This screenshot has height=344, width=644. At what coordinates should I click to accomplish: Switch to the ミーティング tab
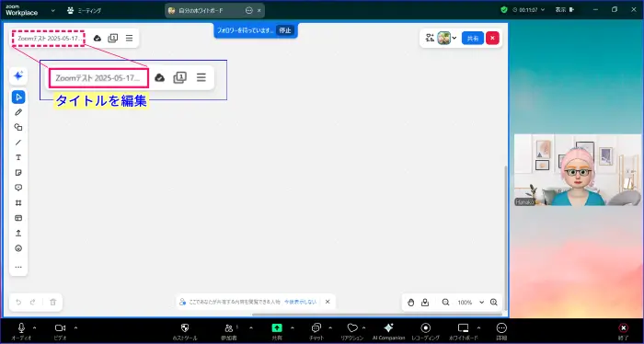pos(85,11)
